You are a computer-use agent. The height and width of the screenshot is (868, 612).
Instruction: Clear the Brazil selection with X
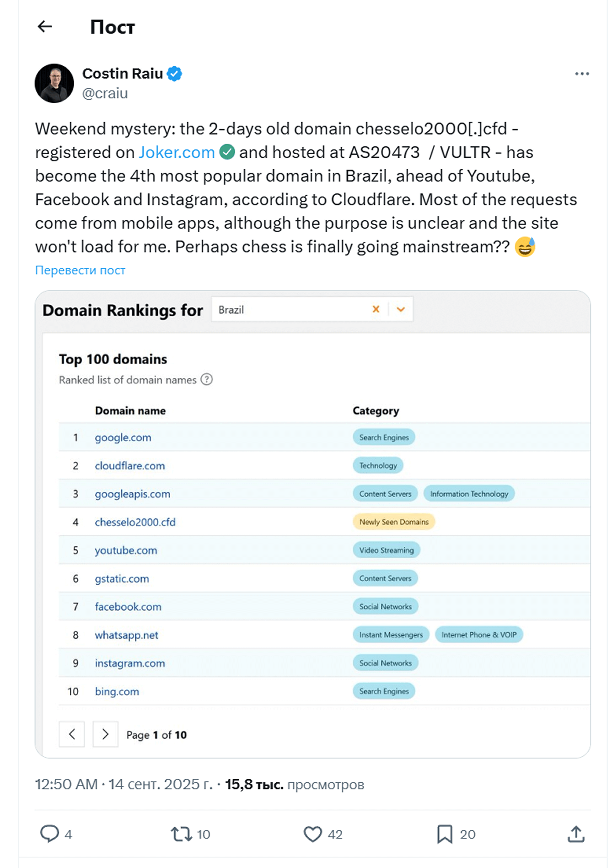click(376, 309)
